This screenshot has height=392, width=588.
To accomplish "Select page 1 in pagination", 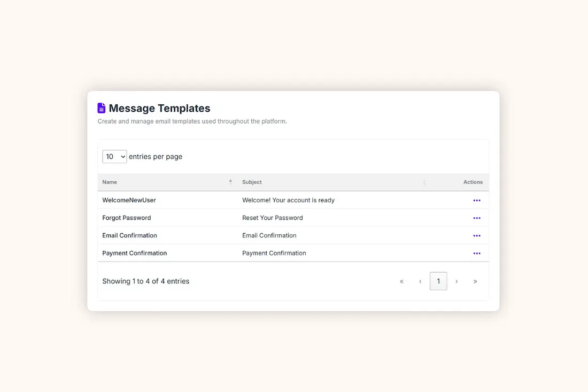I will (x=438, y=281).
